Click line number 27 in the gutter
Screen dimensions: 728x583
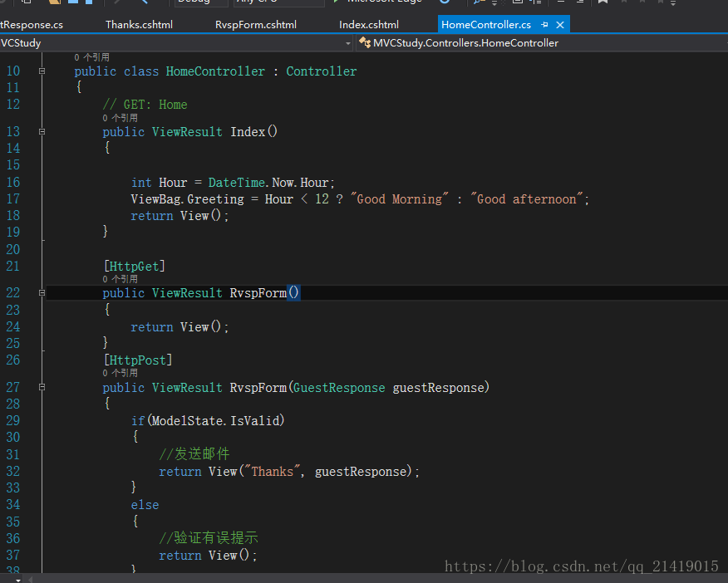pyautogui.click(x=13, y=387)
